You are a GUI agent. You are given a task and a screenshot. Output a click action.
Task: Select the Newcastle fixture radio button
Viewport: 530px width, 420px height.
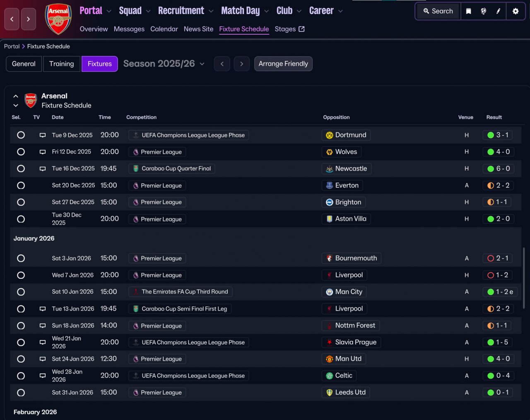(21, 169)
